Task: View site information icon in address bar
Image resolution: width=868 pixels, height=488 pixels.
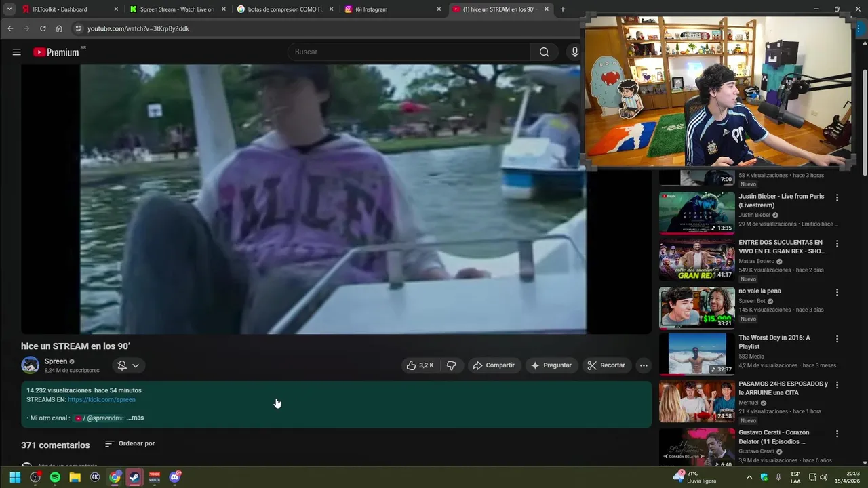Action: pyautogui.click(x=78, y=28)
